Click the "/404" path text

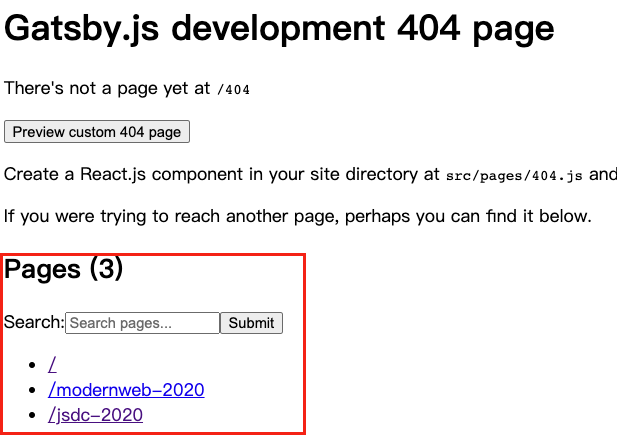coord(233,90)
